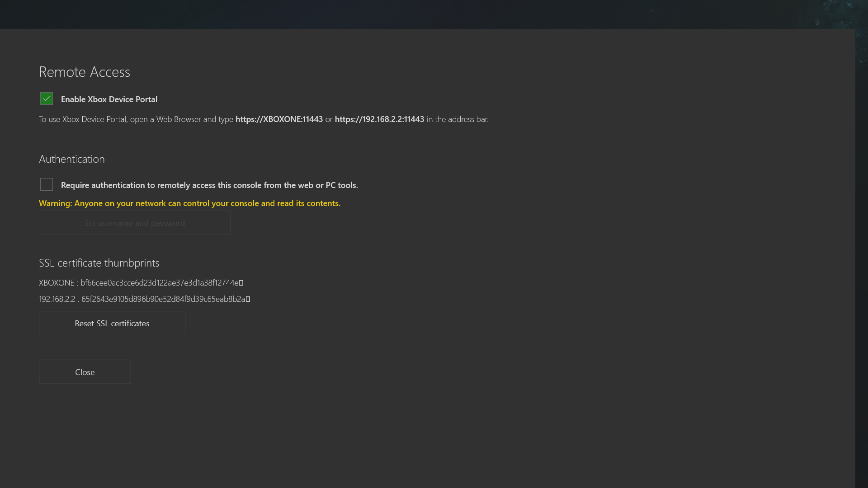Screen dimensions: 868x488
Task: Check the Require authentication checkbox
Action: pos(47,184)
